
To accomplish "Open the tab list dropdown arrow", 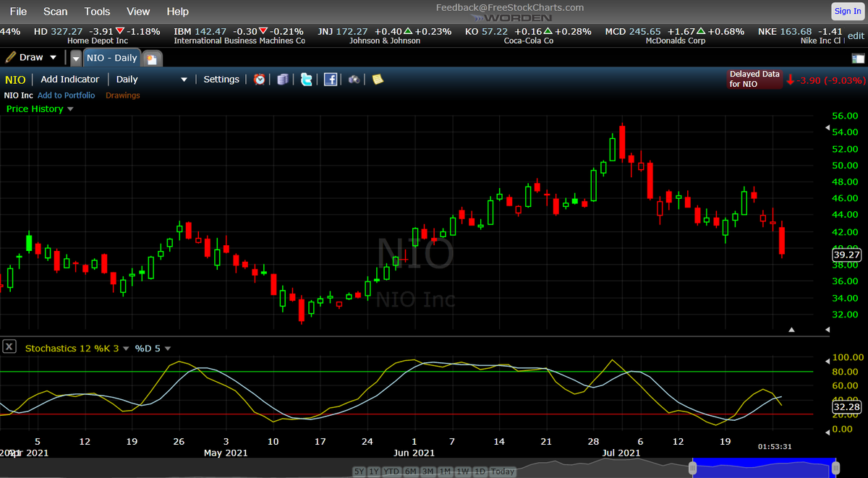I will (76, 59).
